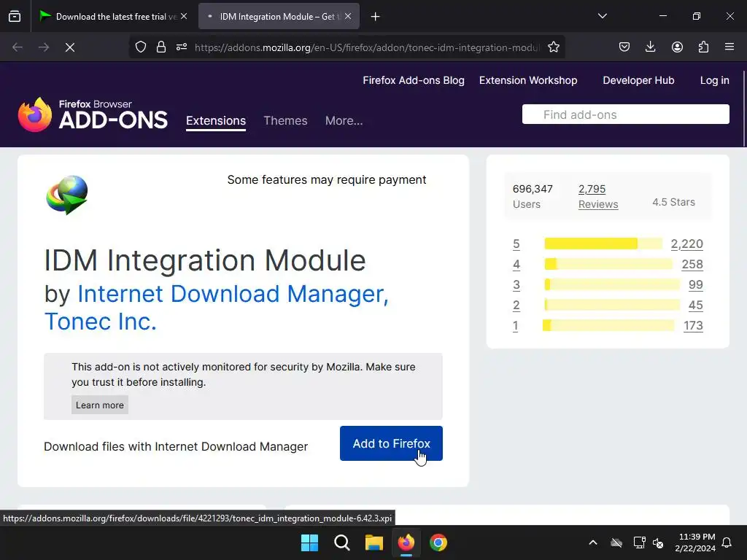The height and width of the screenshot is (560, 747).
Task: Click the rating number 3 link
Action: tap(516, 285)
